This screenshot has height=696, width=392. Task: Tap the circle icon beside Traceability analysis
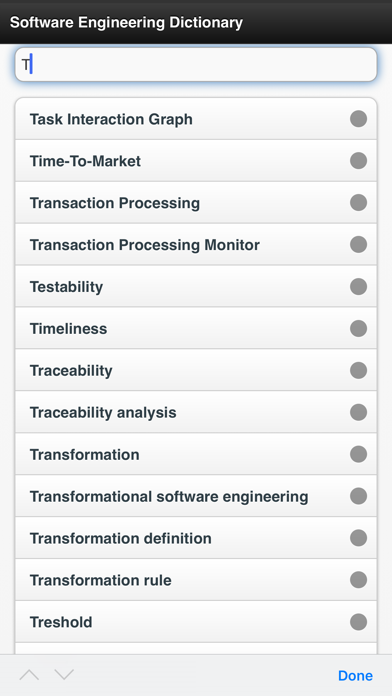point(358,412)
